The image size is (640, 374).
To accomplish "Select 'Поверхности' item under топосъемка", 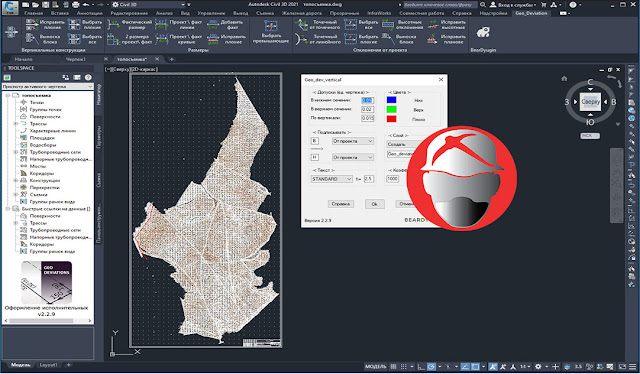I will (x=45, y=116).
